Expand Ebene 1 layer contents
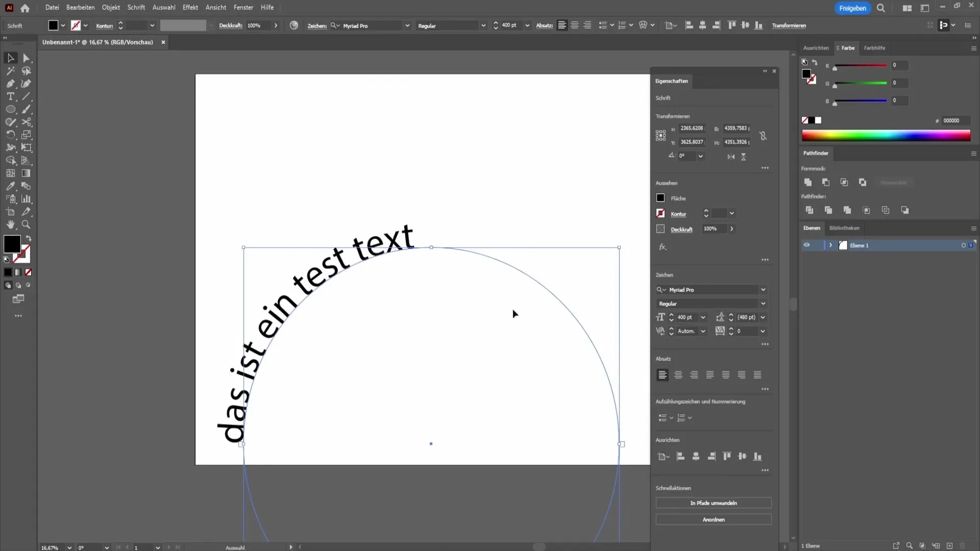 point(830,245)
